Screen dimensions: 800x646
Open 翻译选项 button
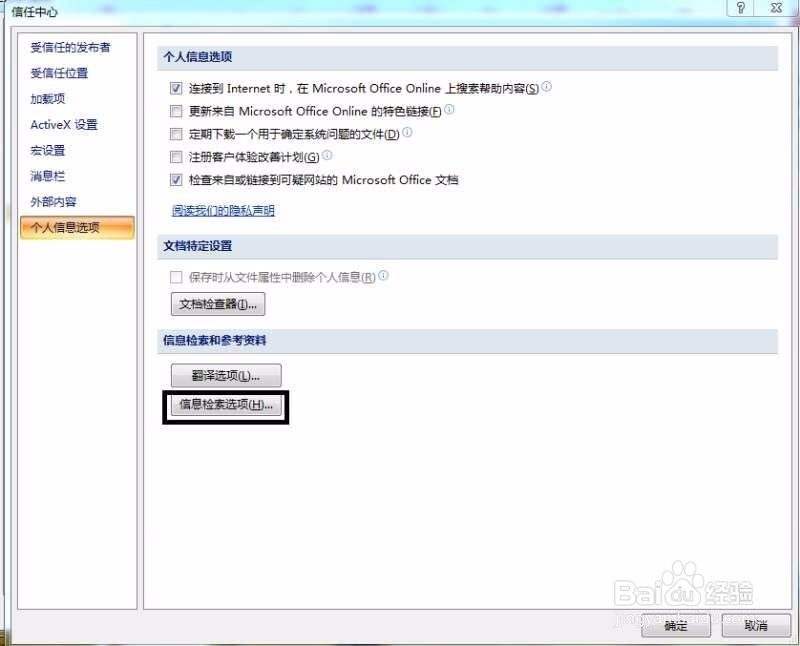(x=226, y=376)
